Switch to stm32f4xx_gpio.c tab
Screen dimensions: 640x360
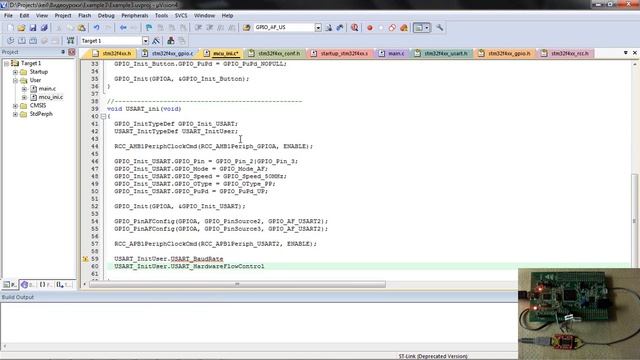(x=168, y=53)
